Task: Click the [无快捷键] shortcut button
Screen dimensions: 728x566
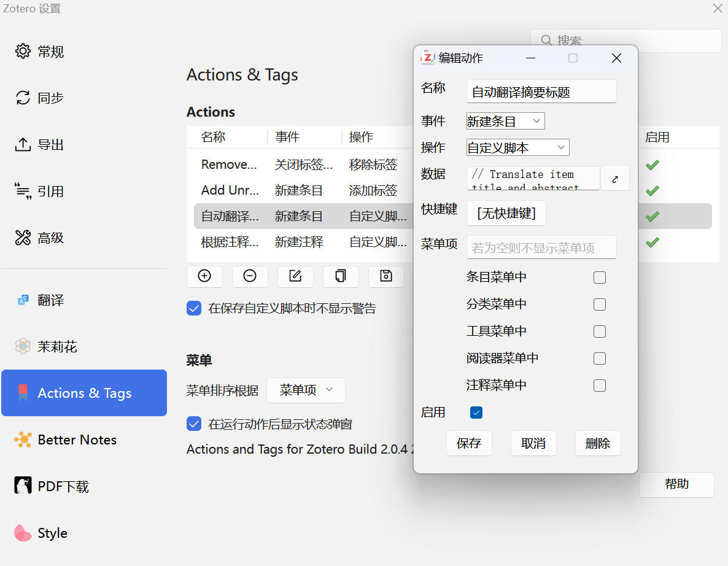Action: tap(506, 213)
